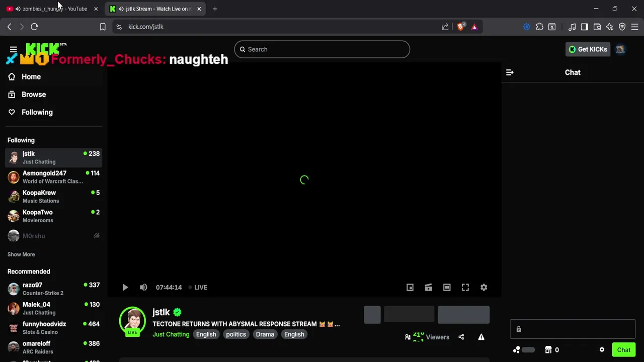Screen dimensions: 644x362
Task: Toggle the browser sidebar panel
Action: tap(584, 27)
